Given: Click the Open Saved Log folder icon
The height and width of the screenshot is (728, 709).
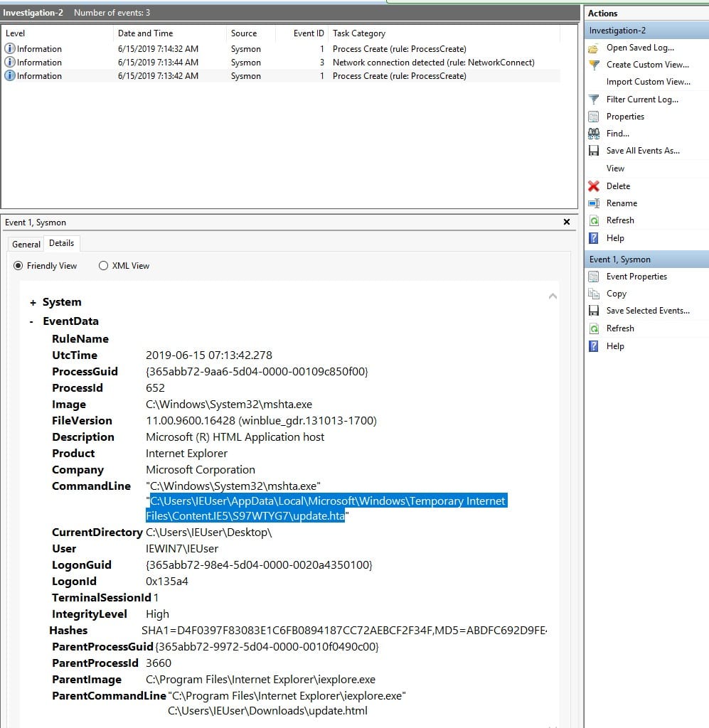Looking at the screenshot, I should [593, 48].
